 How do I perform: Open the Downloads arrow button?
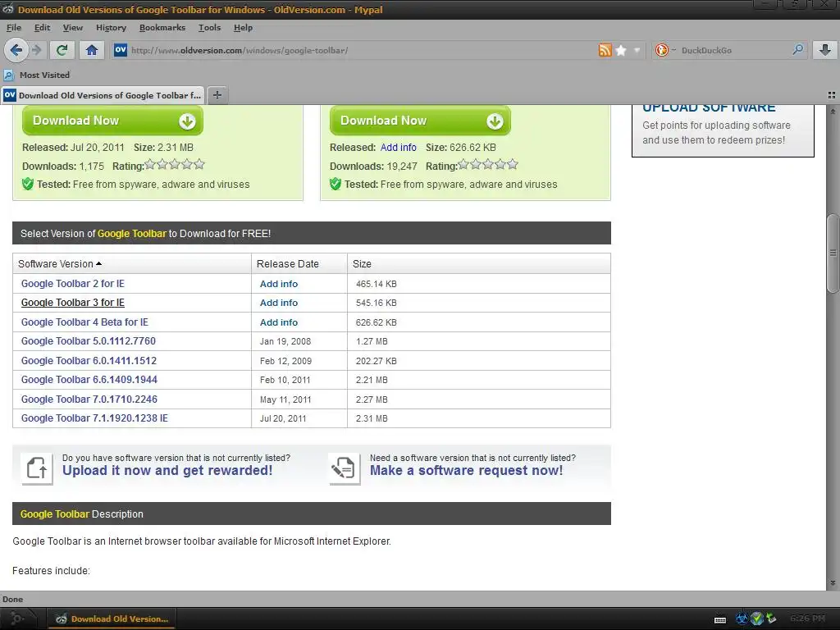[x=825, y=50]
